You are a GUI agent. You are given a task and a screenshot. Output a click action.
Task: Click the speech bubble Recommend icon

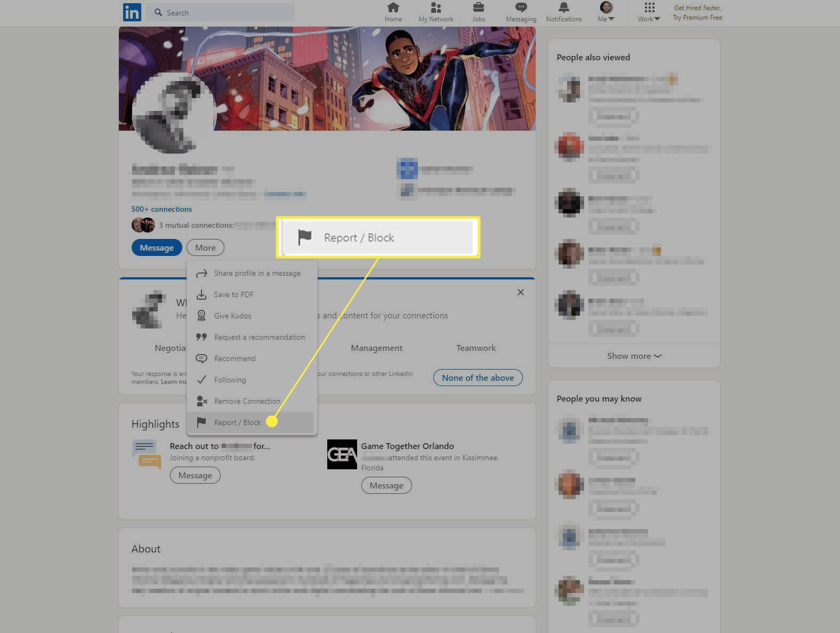(x=201, y=358)
